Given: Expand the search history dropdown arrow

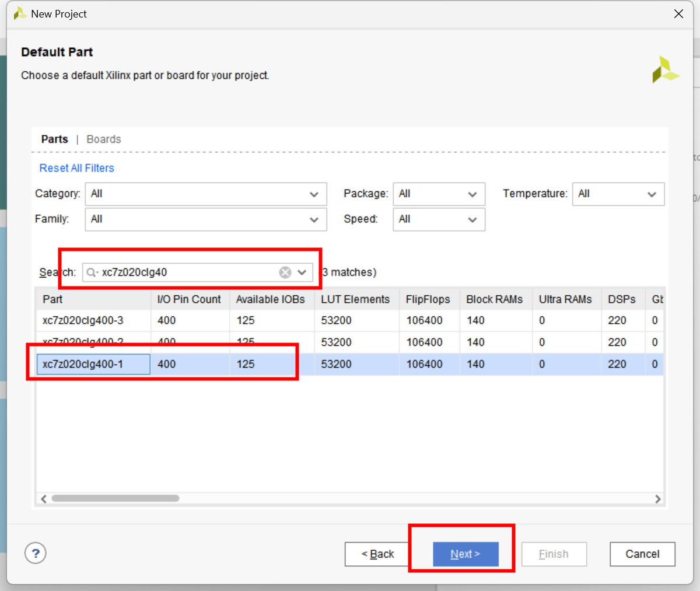Looking at the screenshot, I should coord(302,272).
